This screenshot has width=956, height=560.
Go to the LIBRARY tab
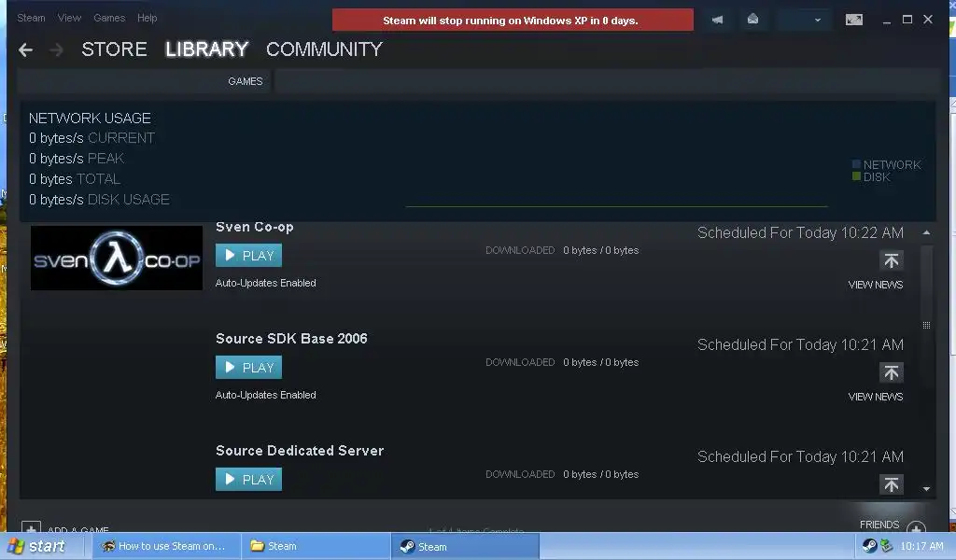coord(206,49)
